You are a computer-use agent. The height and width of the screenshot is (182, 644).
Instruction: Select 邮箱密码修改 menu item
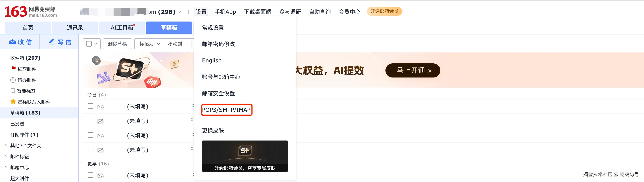[x=218, y=44]
